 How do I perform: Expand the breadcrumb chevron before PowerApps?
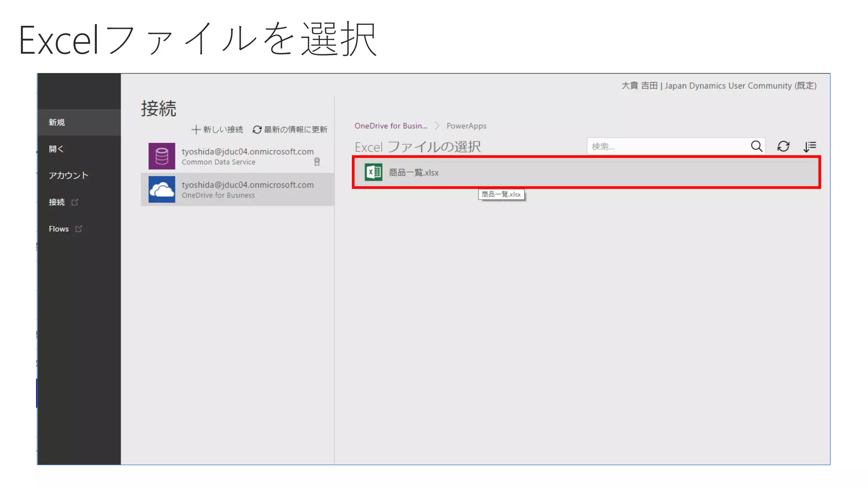tap(437, 126)
